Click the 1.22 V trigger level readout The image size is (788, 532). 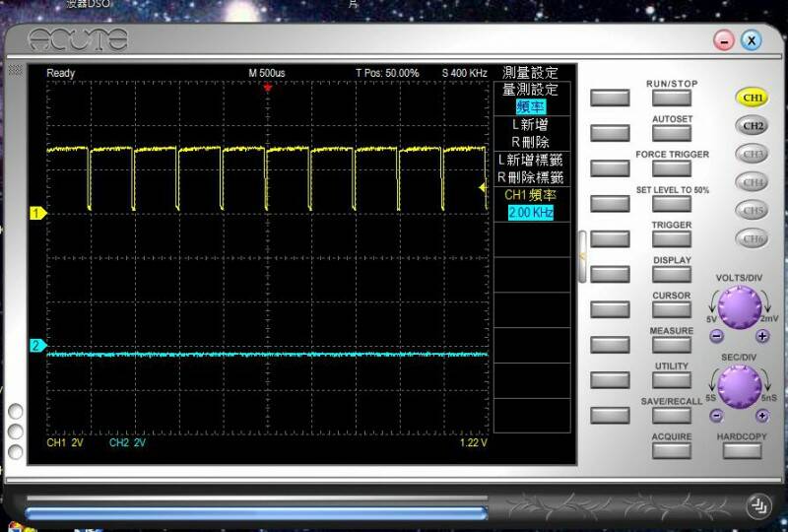tap(474, 442)
